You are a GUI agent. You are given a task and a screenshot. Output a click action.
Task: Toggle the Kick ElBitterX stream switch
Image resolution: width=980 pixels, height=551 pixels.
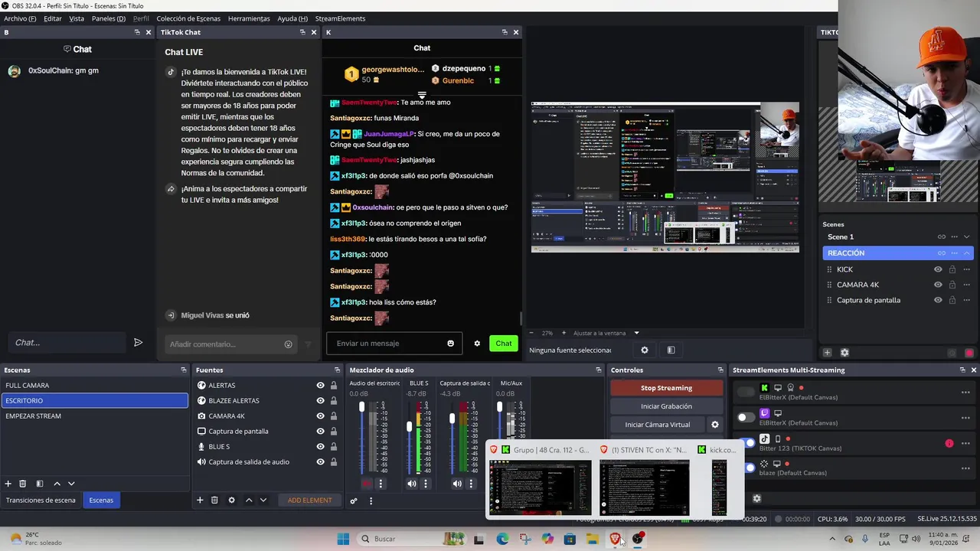[746, 393]
